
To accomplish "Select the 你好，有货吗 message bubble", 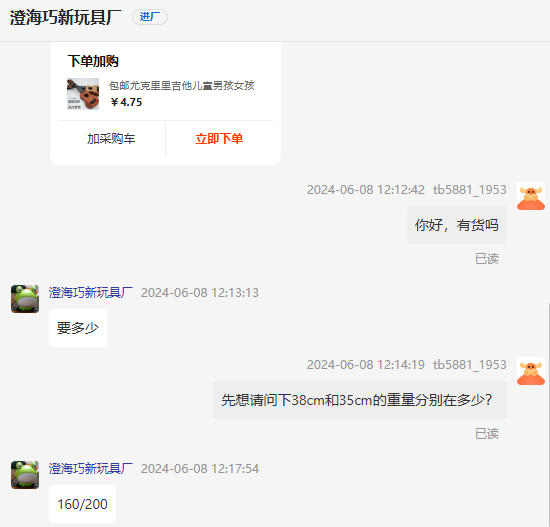I will tap(457, 225).
